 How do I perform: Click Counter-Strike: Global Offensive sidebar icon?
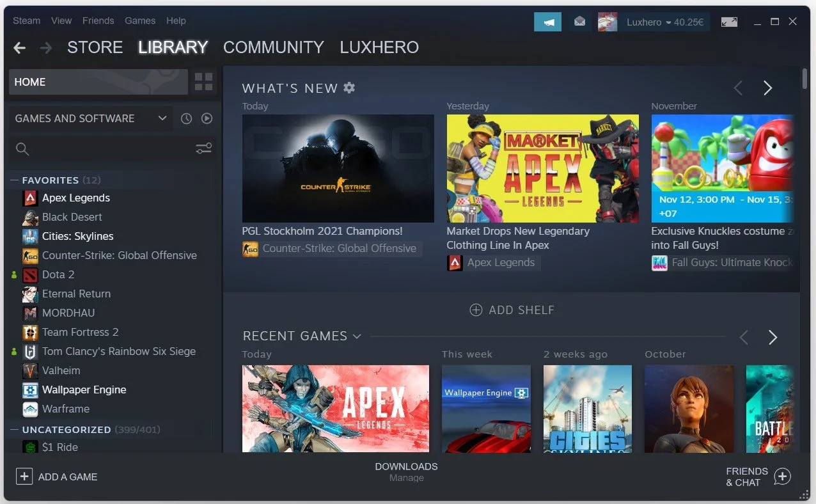tap(30, 256)
